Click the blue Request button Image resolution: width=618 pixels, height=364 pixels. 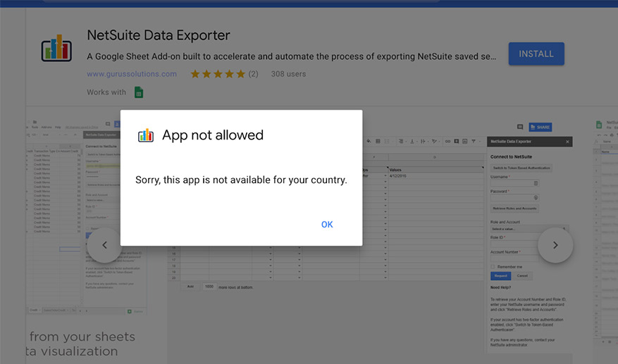pyautogui.click(x=500, y=276)
